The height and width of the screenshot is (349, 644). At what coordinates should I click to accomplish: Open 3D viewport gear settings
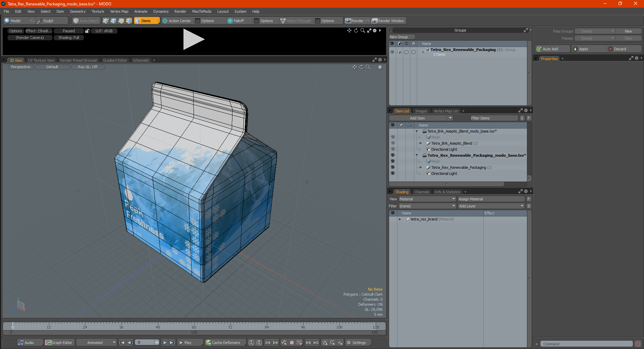pyautogui.click(x=380, y=67)
